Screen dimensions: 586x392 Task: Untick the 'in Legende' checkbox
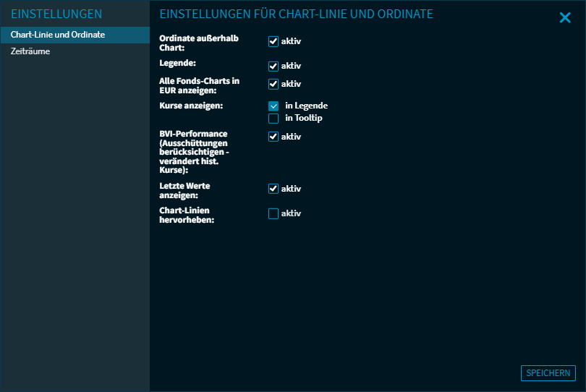click(x=273, y=106)
